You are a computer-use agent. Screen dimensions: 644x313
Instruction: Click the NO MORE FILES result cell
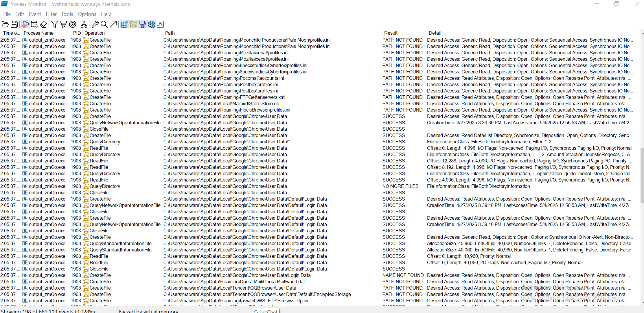click(400, 186)
